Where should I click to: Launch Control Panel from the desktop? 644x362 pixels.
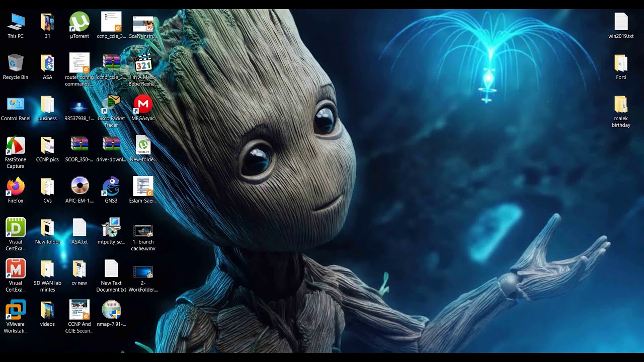(16, 105)
